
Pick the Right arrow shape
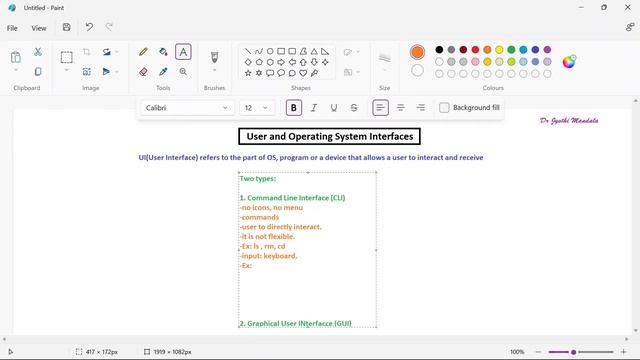pos(281,62)
